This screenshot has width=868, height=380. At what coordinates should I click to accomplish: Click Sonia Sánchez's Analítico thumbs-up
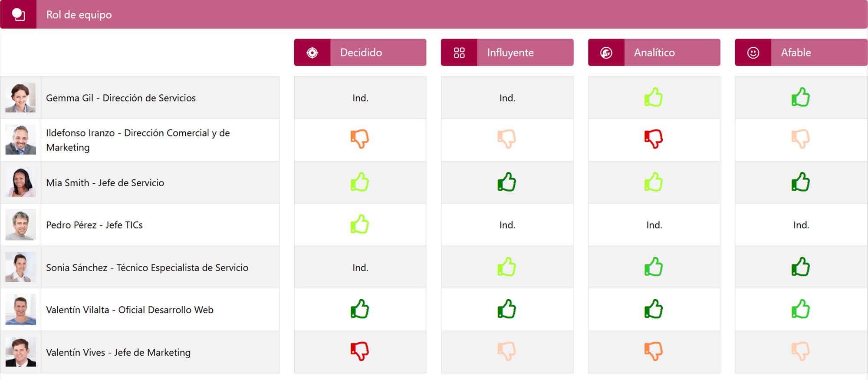pyautogui.click(x=654, y=267)
